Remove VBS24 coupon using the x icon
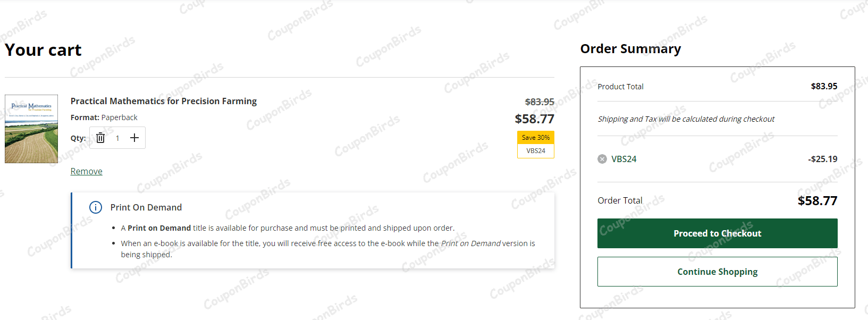 tap(602, 159)
